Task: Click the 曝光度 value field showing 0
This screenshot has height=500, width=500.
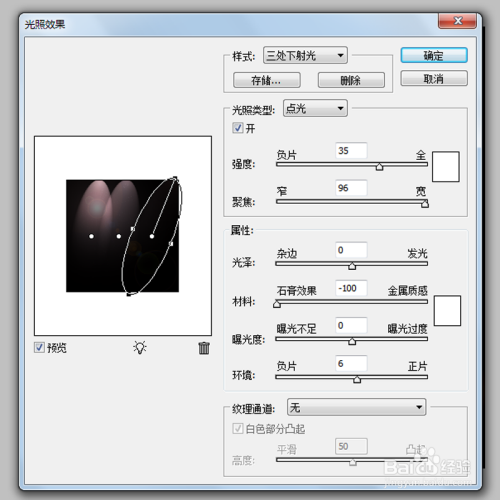Action: tap(351, 325)
